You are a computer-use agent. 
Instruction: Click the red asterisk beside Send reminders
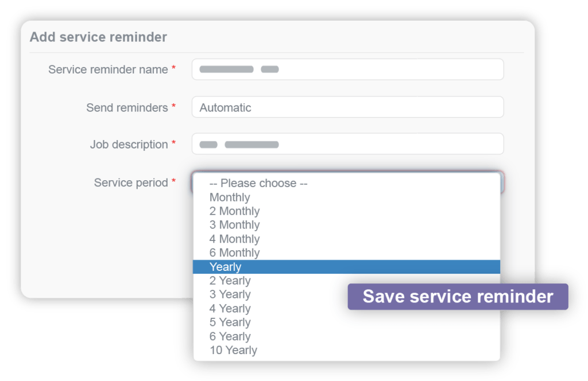[x=173, y=107]
